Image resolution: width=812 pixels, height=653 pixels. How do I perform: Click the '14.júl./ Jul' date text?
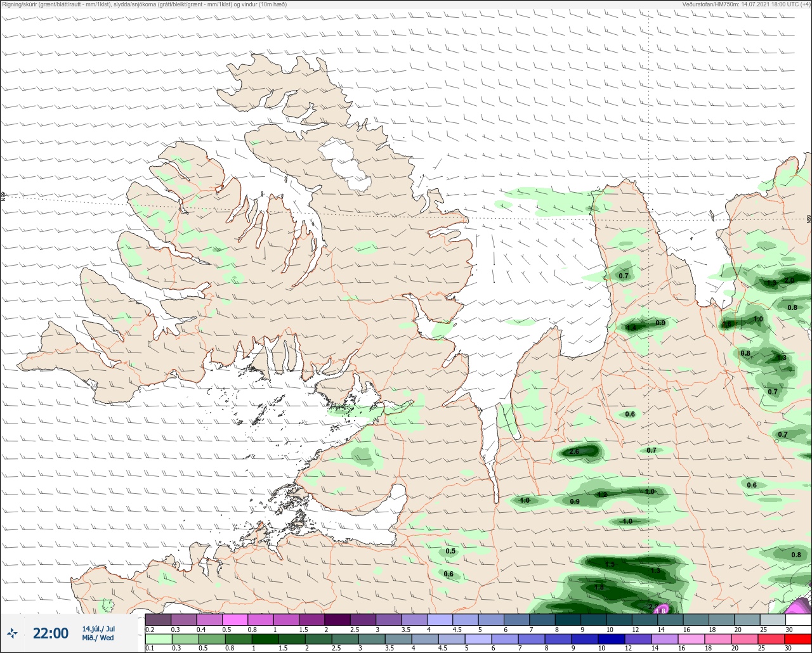pyautogui.click(x=98, y=629)
